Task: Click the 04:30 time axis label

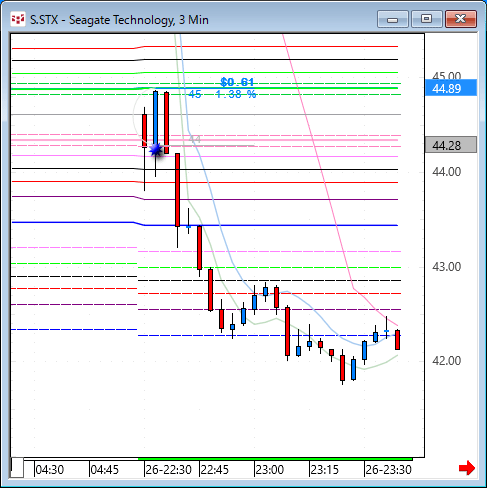Action: 50,470
